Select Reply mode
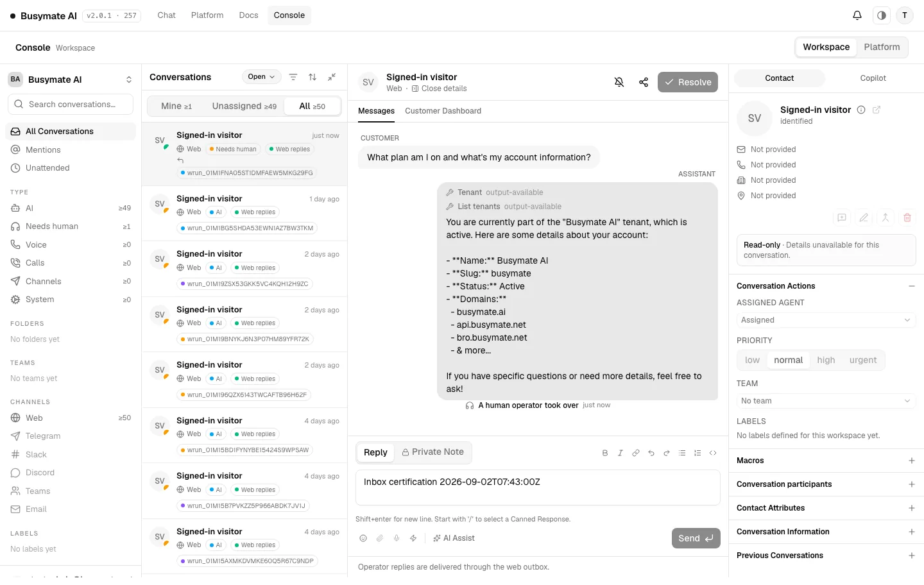The width and height of the screenshot is (924, 585). [x=375, y=452]
